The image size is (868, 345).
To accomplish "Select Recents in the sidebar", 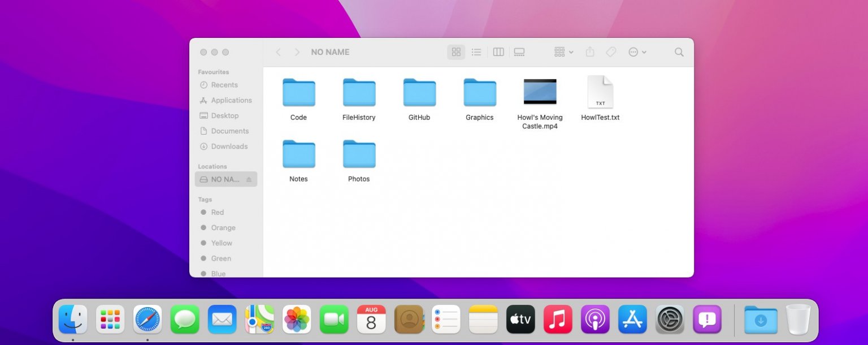I will point(224,85).
